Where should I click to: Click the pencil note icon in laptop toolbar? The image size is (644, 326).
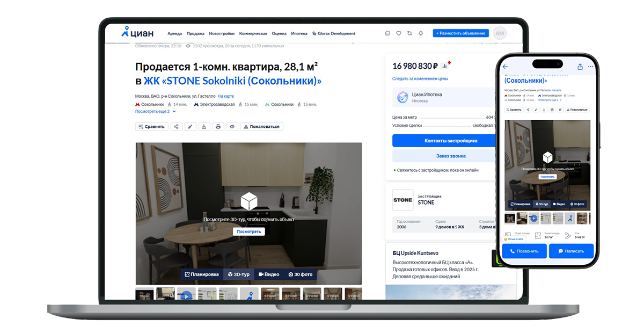pos(191,127)
